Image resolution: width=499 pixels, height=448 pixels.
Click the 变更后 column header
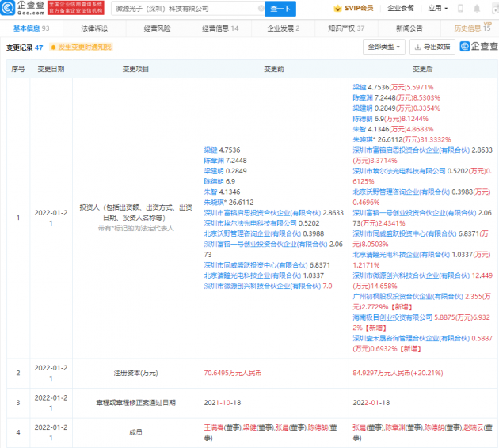pyautogui.click(x=423, y=69)
